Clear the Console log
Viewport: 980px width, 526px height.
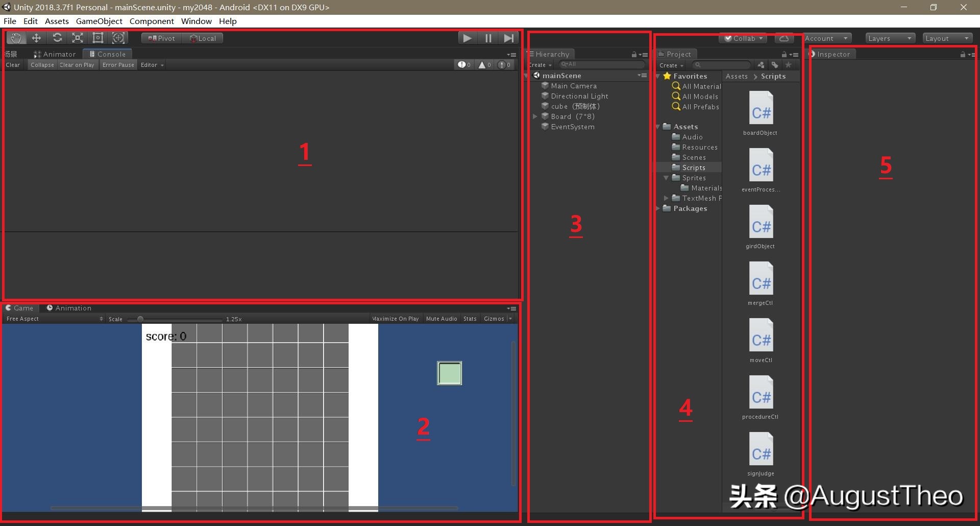pos(13,65)
